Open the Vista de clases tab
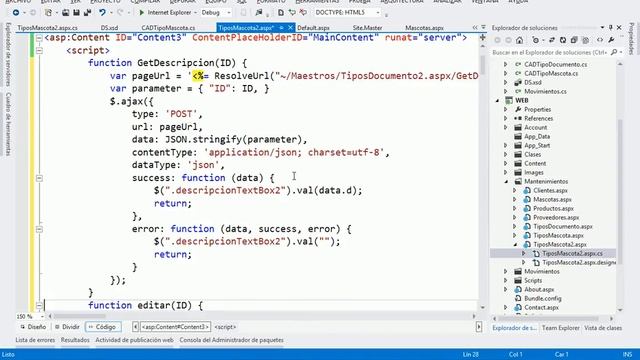Screen dimensions: 640x360 pyautogui.click(x=603, y=328)
